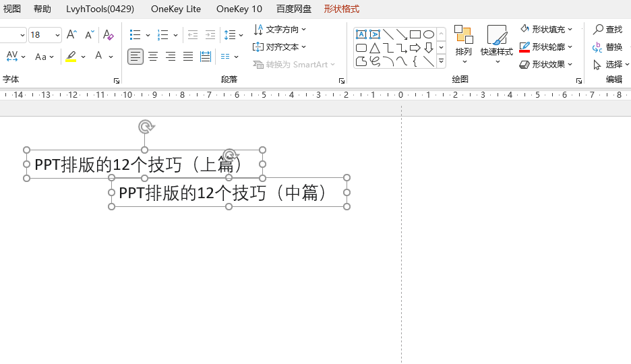Viewport: 631px width, 364px height.
Task: Open the font name dropdown arrow
Action: pyautogui.click(x=22, y=35)
